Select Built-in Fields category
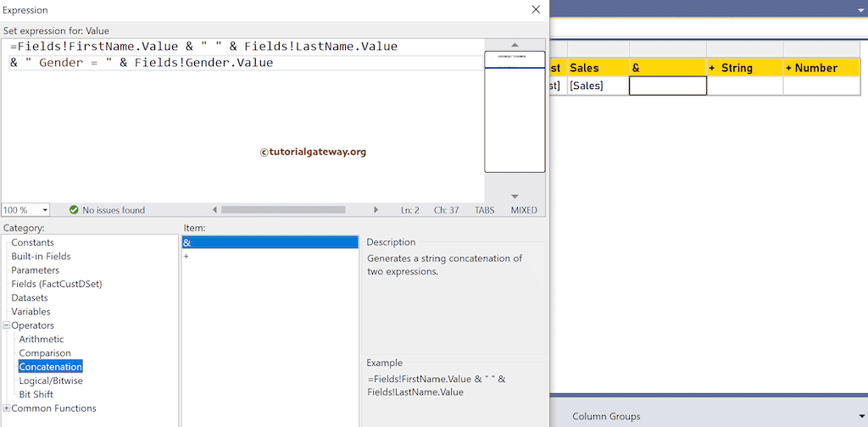This screenshot has width=868, height=427. pos(41,256)
